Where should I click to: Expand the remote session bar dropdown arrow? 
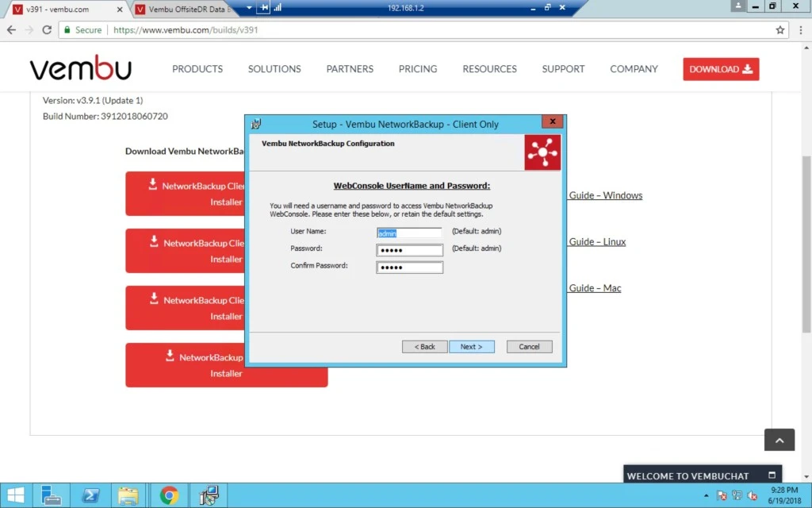[249, 8]
